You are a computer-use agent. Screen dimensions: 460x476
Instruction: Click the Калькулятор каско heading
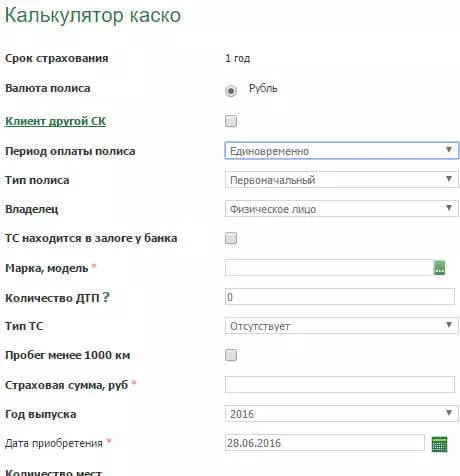[93, 15]
